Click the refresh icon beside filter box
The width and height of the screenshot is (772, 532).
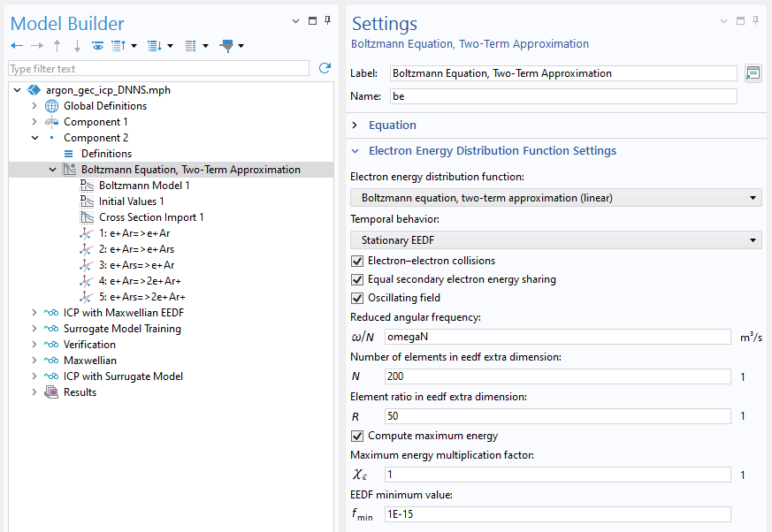(325, 68)
